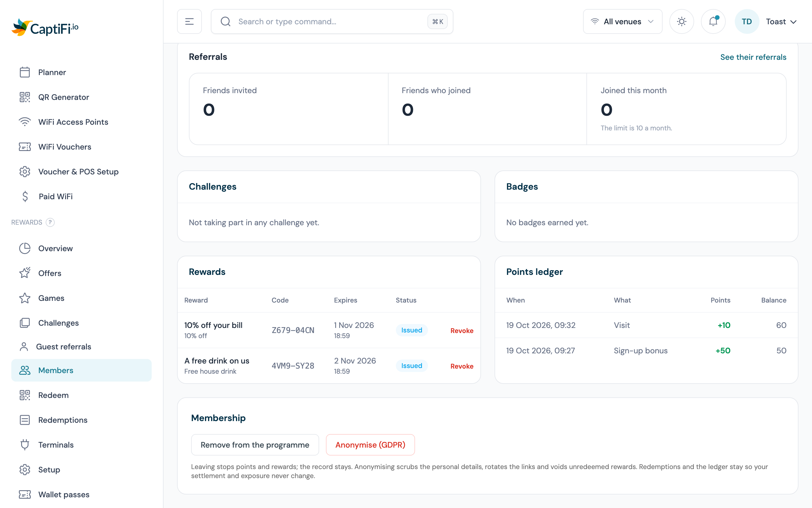Viewport: 812px width, 508px height.
Task: Expand the Toast account menu
Action: (x=781, y=22)
